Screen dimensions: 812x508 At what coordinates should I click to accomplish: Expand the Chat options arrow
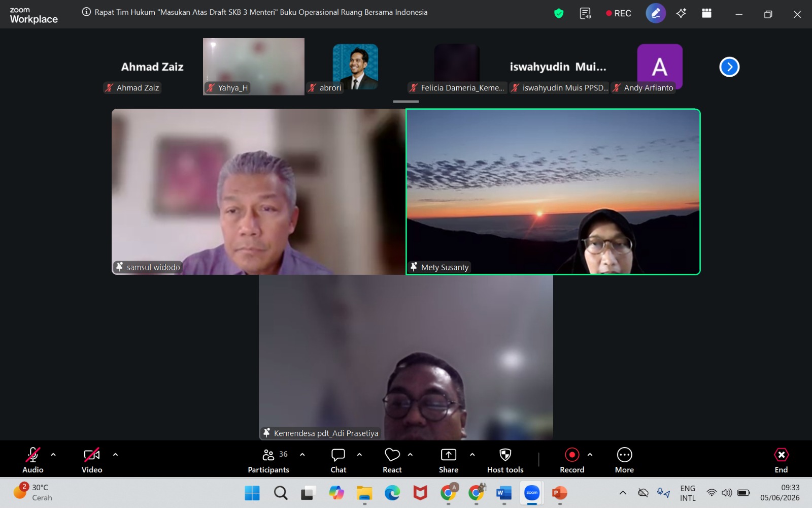coord(359,455)
